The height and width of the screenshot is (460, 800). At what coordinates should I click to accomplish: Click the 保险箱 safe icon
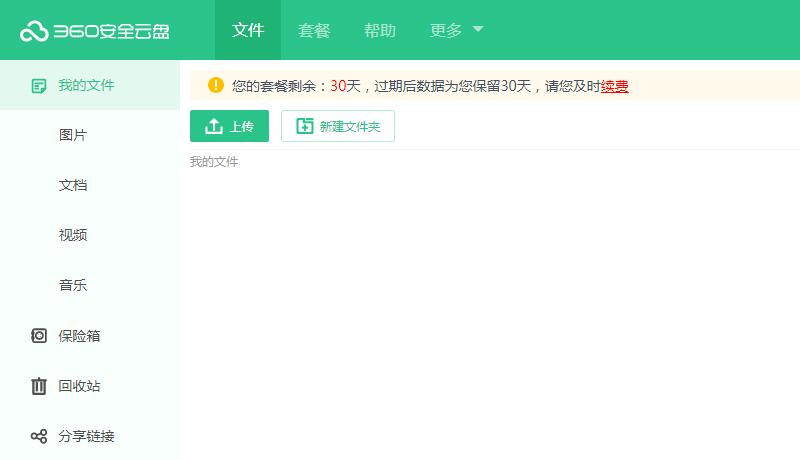tap(39, 336)
